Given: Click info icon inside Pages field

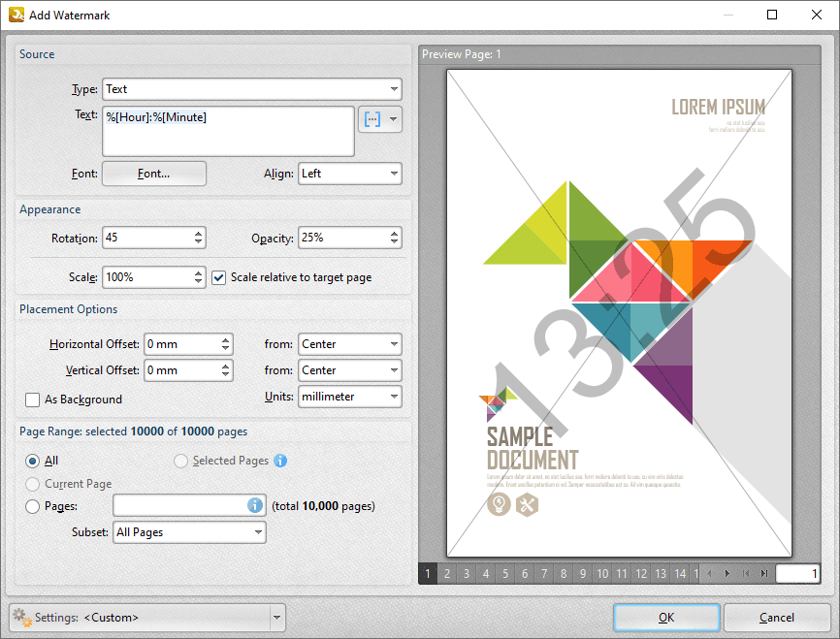Looking at the screenshot, I should coord(255,505).
